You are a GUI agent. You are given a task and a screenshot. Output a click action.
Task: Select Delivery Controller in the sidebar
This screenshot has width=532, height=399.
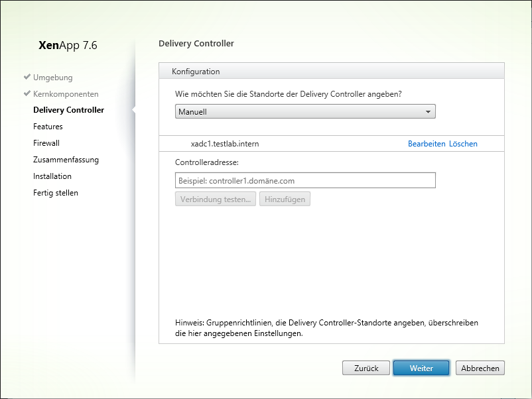click(68, 110)
